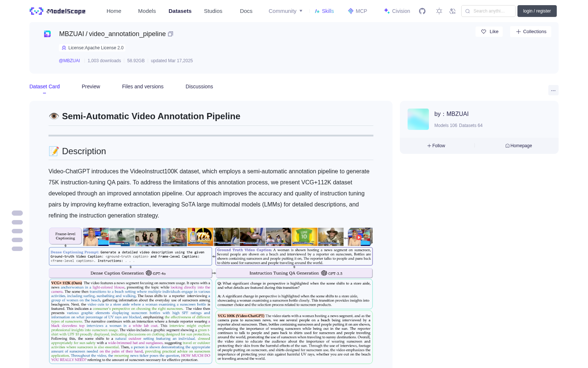Viewport: 588px width, 368px height.
Task: Click the search magnifier icon
Action: (468, 11)
